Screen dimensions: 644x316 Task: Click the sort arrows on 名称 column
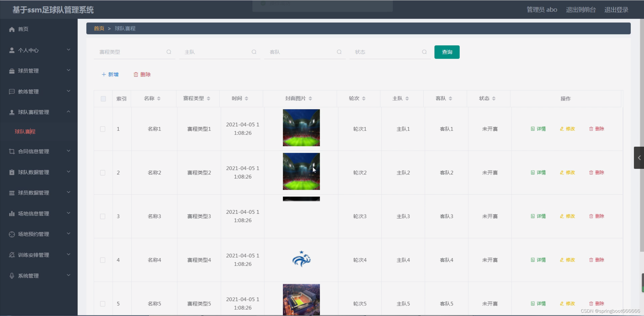[159, 99]
